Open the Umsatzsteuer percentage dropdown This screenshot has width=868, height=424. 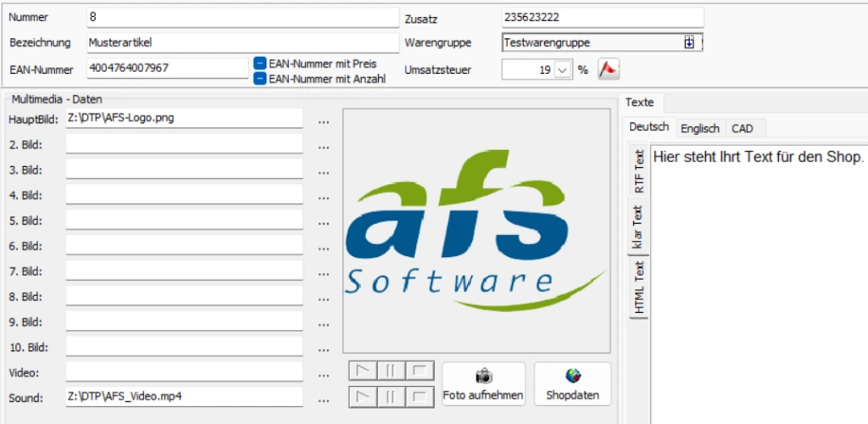[563, 70]
